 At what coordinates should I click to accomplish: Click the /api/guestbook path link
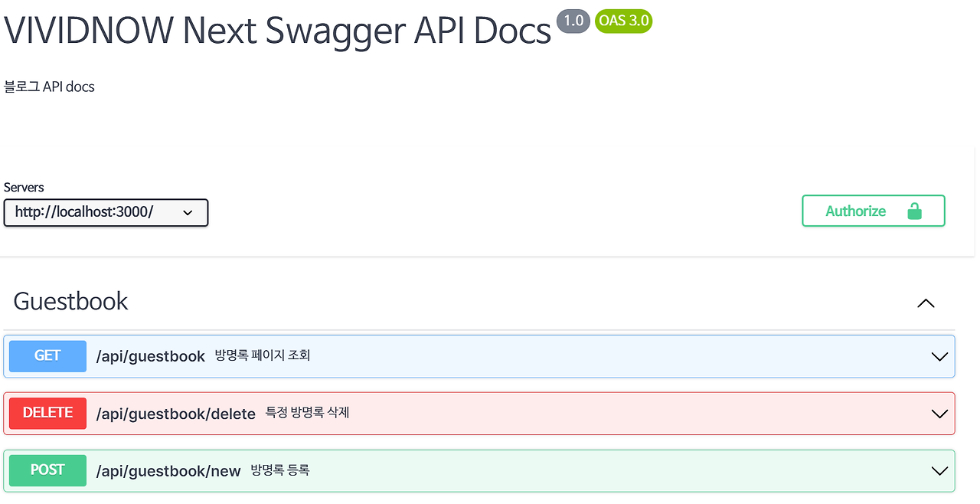tap(151, 356)
